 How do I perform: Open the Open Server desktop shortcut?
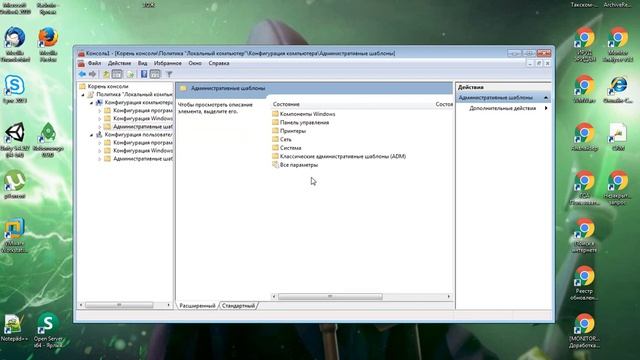[x=48, y=330]
